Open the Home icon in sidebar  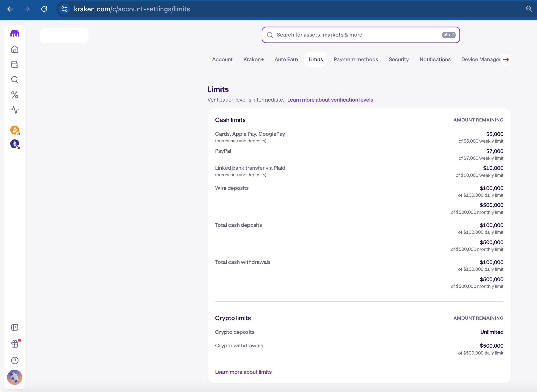pos(15,49)
